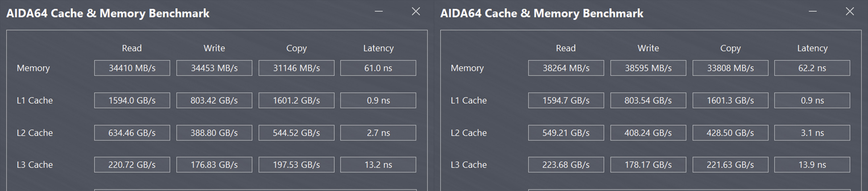Select the Memory row label in left window
Screen dimensions: 868x191
coord(33,68)
